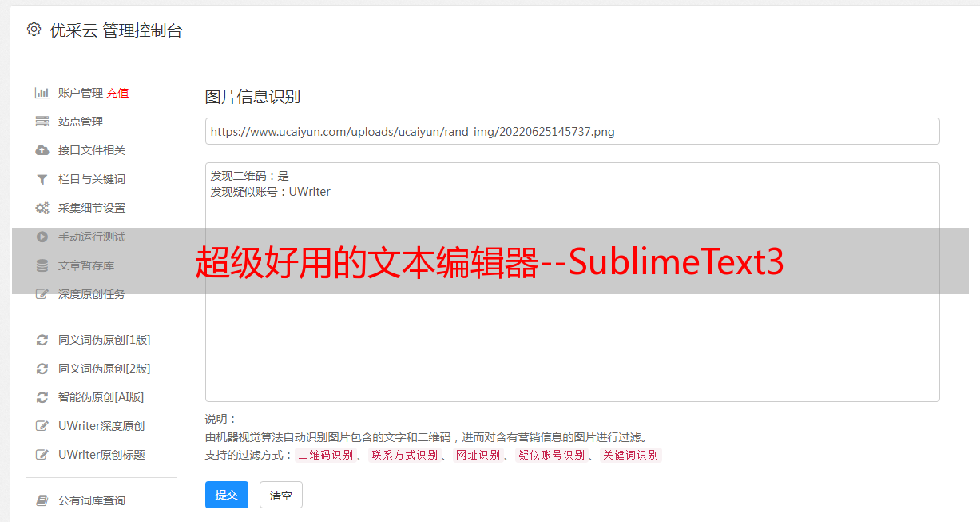The height and width of the screenshot is (522, 980).
Task: Click the 说明： label
Action: click(221, 419)
